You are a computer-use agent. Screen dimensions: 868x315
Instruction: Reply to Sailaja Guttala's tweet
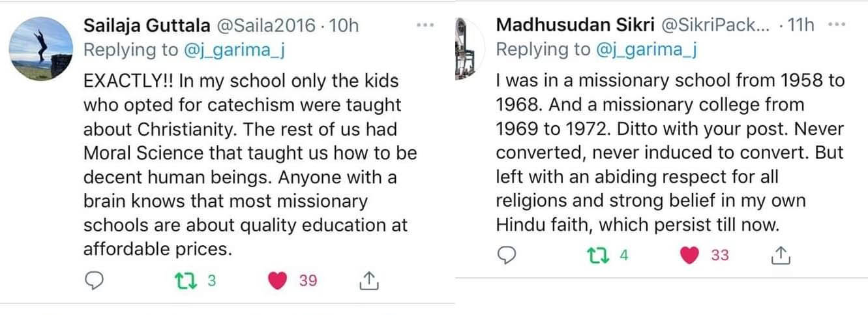[95, 280]
